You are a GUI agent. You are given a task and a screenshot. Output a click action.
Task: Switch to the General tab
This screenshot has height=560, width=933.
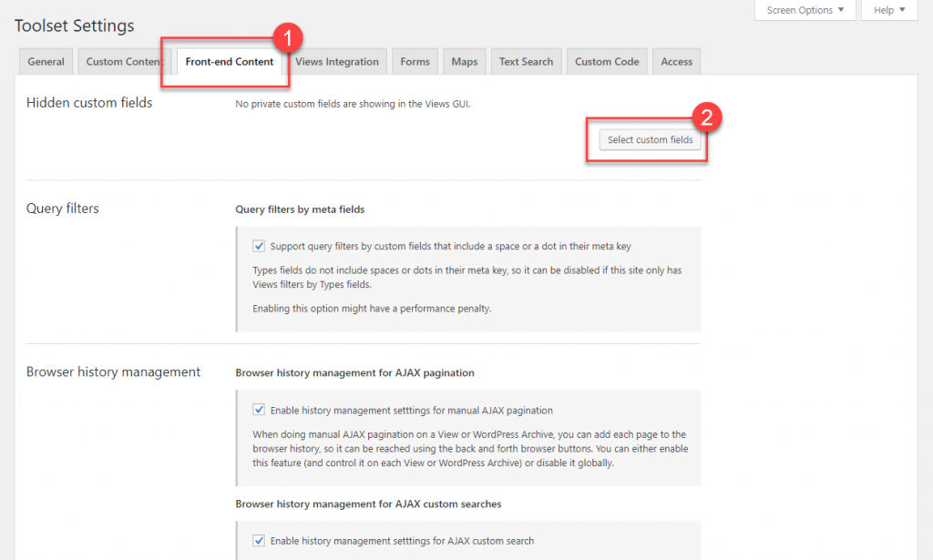click(45, 61)
